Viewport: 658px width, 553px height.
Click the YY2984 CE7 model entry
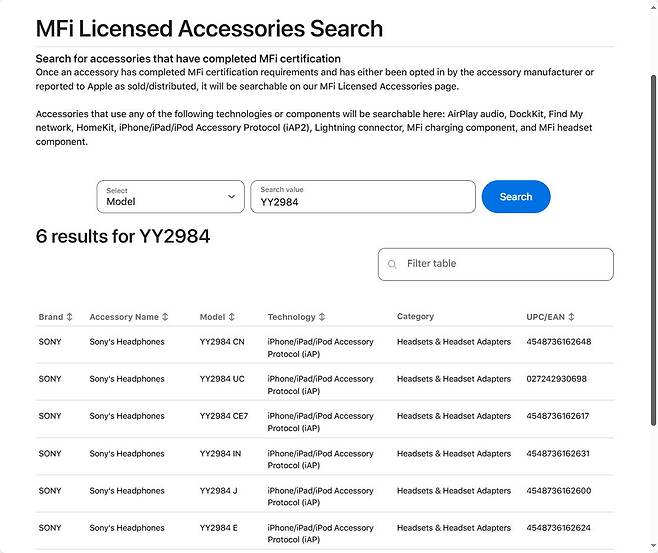[x=224, y=416]
